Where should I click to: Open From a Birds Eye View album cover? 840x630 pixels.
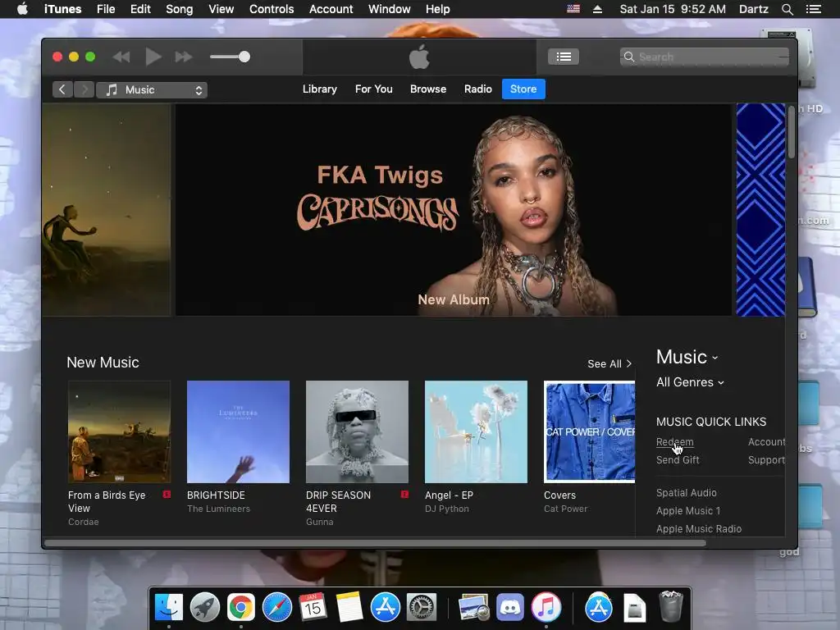tap(119, 431)
